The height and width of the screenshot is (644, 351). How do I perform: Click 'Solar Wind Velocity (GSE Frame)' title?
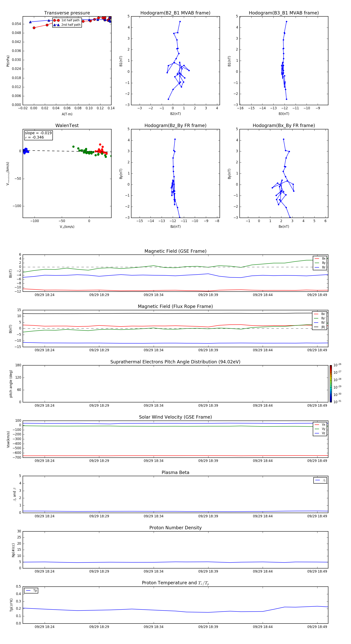[x=175, y=417]
